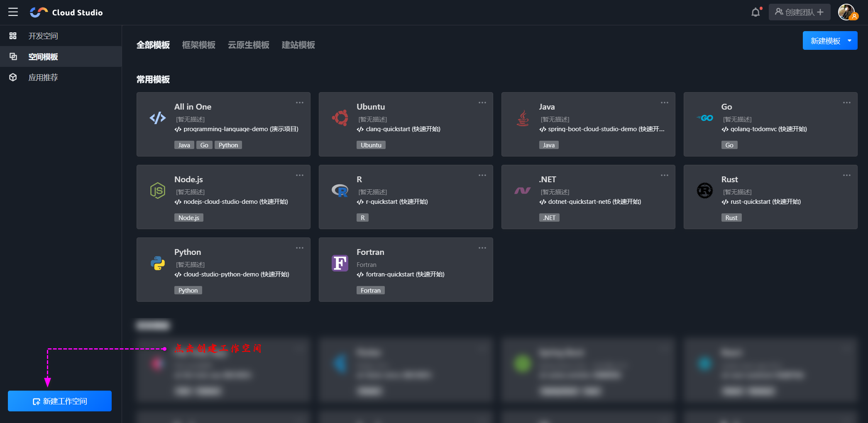Viewport: 868px width, 423px height.
Task: Select the Fortran template card title
Action: (x=370, y=252)
